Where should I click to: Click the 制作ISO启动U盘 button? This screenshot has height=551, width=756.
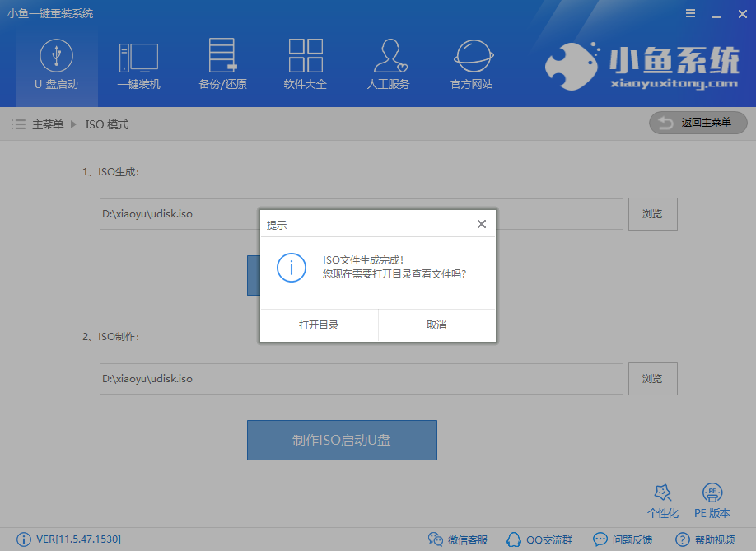[x=342, y=441]
